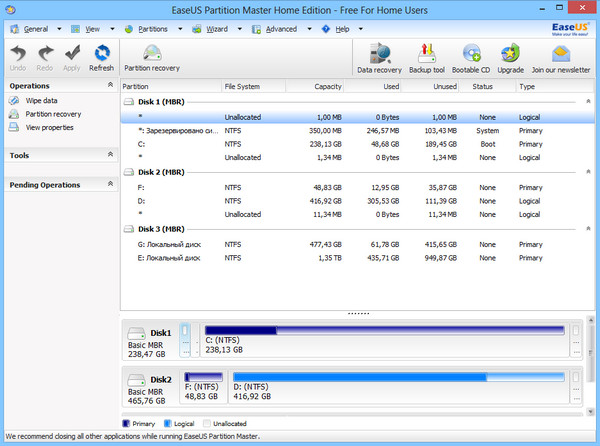Select the G: Локальный диск row

point(357,244)
